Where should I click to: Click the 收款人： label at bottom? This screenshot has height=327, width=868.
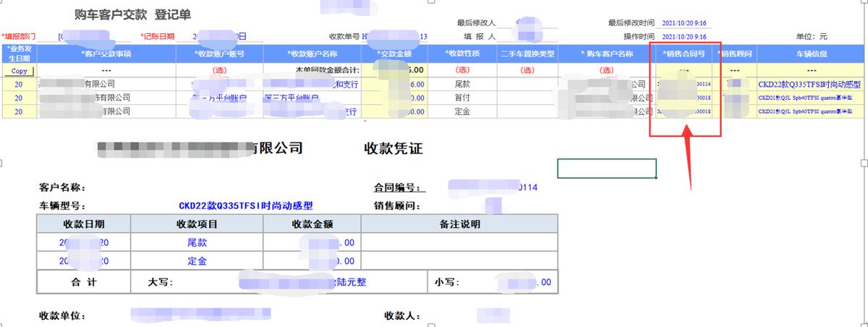[x=403, y=316]
